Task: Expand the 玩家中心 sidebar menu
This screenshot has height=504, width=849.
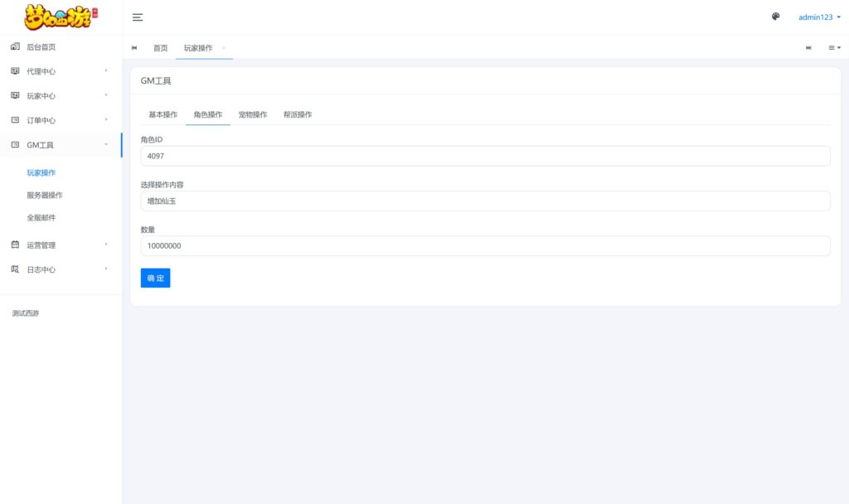Action: coord(61,95)
